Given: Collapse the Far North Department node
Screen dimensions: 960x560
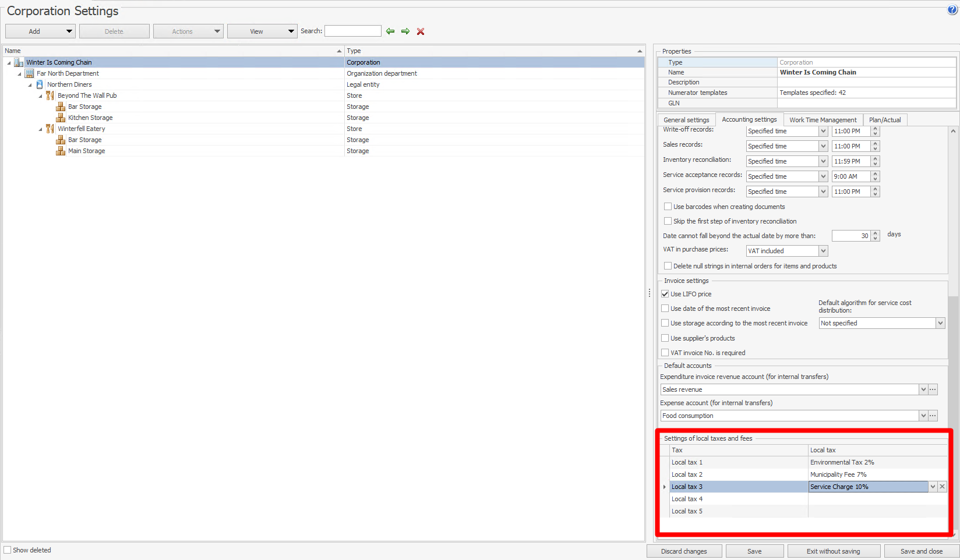Looking at the screenshot, I should [x=19, y=74].
